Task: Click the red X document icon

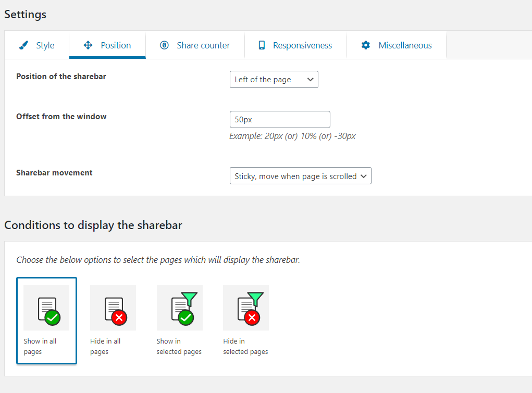Action: [113, 308]
